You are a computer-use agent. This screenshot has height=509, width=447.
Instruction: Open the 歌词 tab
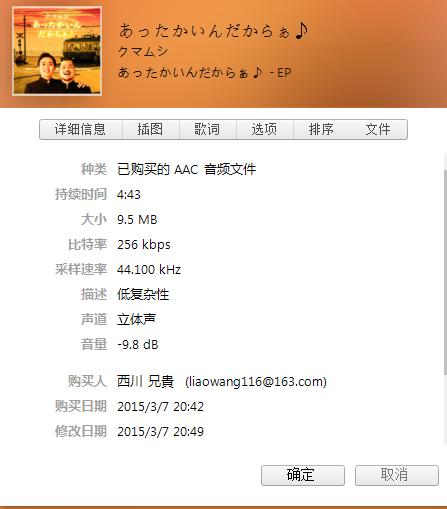208,129
